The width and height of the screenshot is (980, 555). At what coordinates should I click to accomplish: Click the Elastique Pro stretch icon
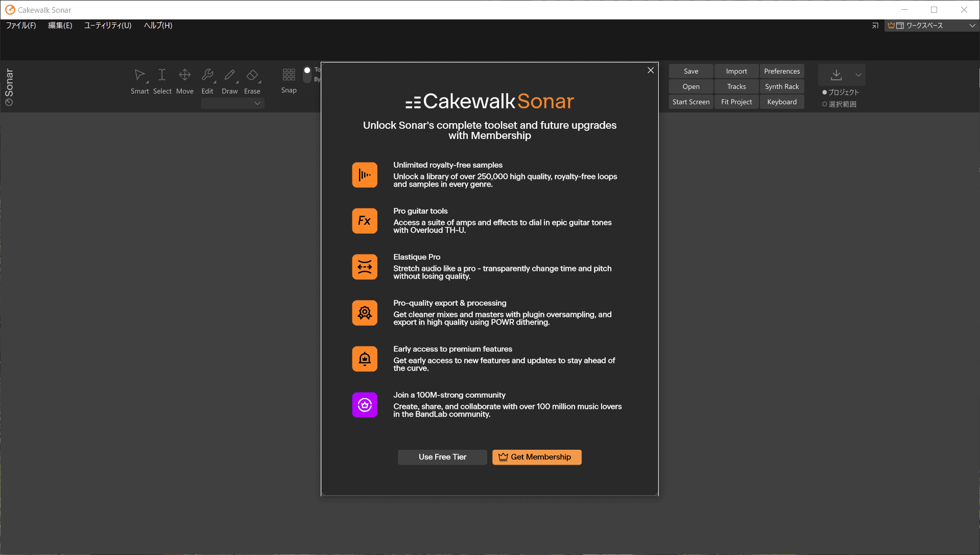(365, 267)
